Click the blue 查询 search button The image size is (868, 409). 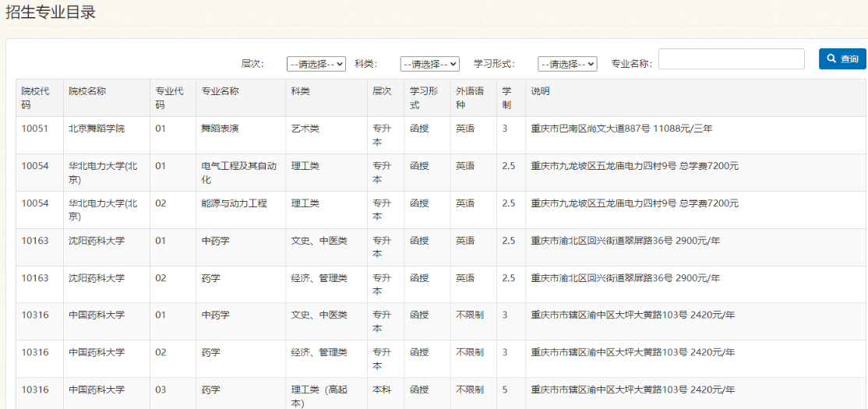pos(842,59)
